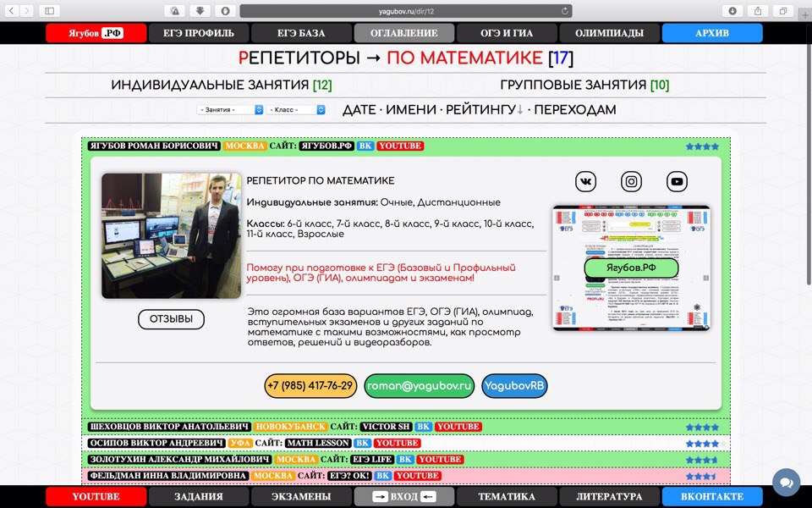Screen dimensions: 812x508
Task: Expand the Золотухин Александр Михайлович entry
Action: 179,459
